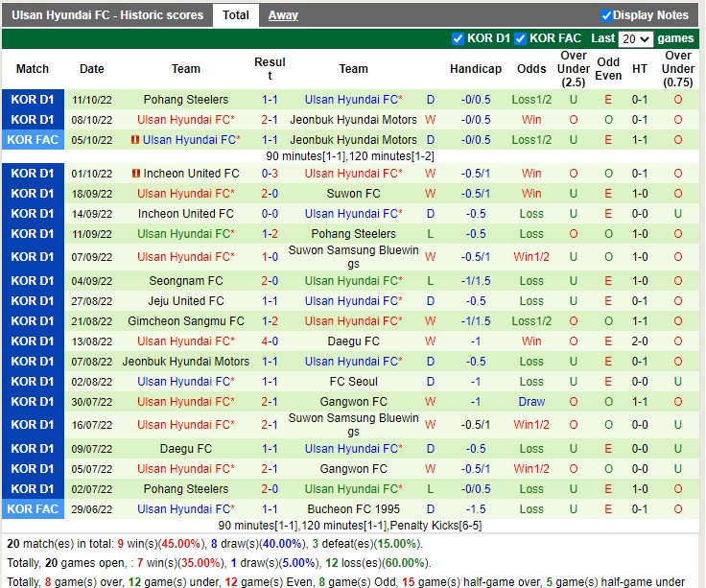Uncheck the KOR D1 league filter

click(x=458, y=38)
